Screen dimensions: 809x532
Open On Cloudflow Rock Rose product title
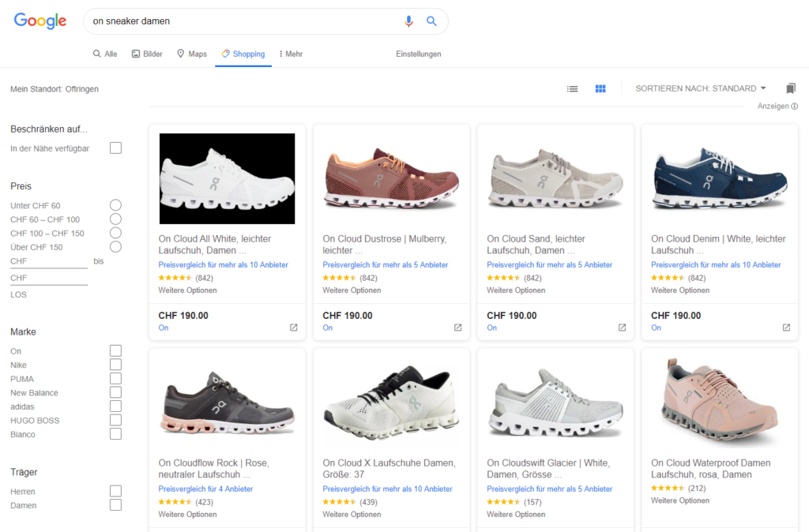coord(213,469)
